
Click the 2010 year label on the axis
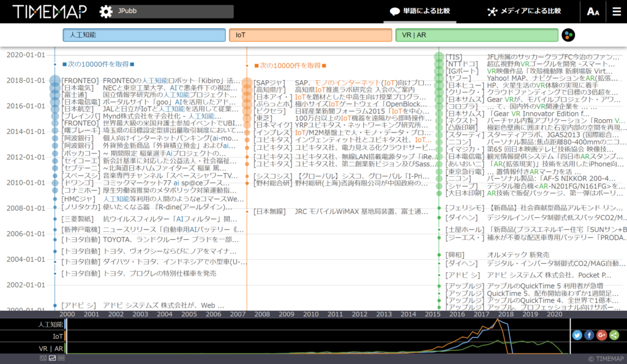(x=310, y=314)
